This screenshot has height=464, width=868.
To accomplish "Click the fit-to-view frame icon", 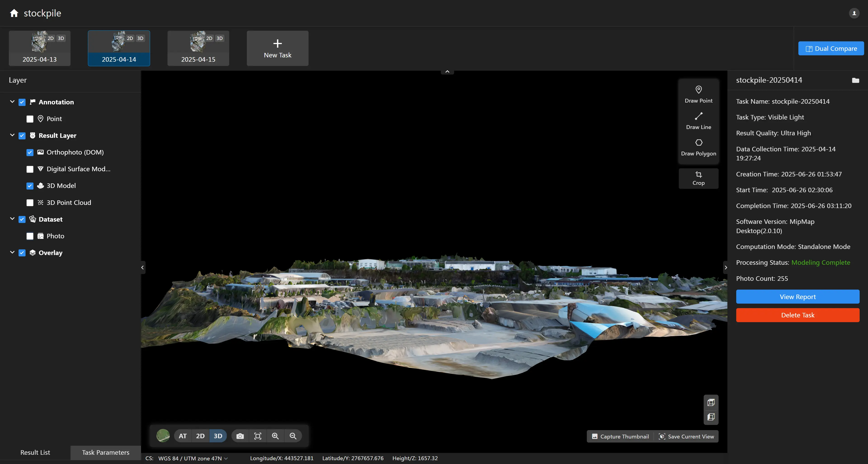I will pyautogui.click(x=257, y=436).
